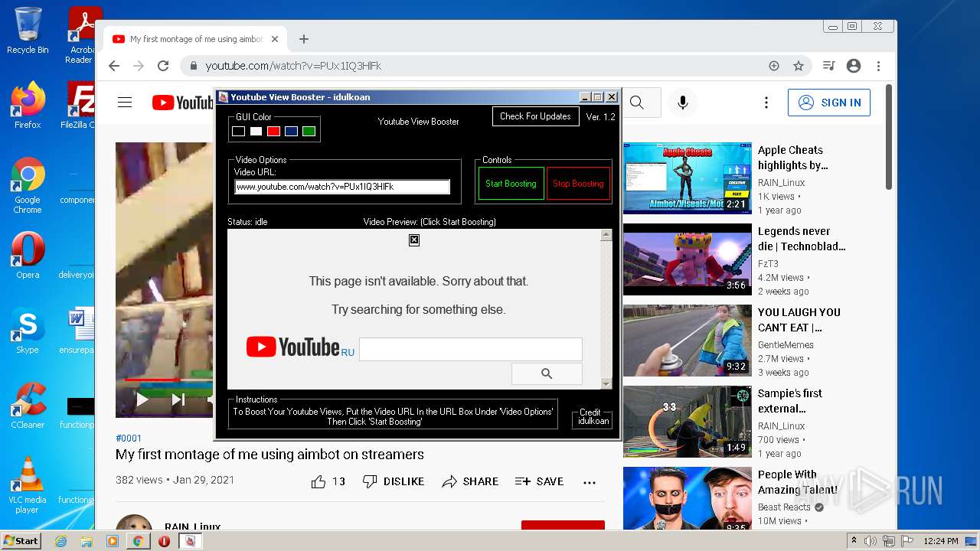Open 'Apple Cheats highlights' video thumbnail
Image resolution: width=980 pixels, height=551 pixels.
click(688, 178)
